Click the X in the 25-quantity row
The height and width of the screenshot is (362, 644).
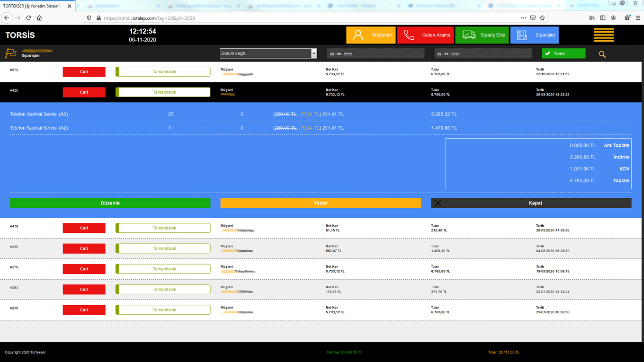(242, 114)
